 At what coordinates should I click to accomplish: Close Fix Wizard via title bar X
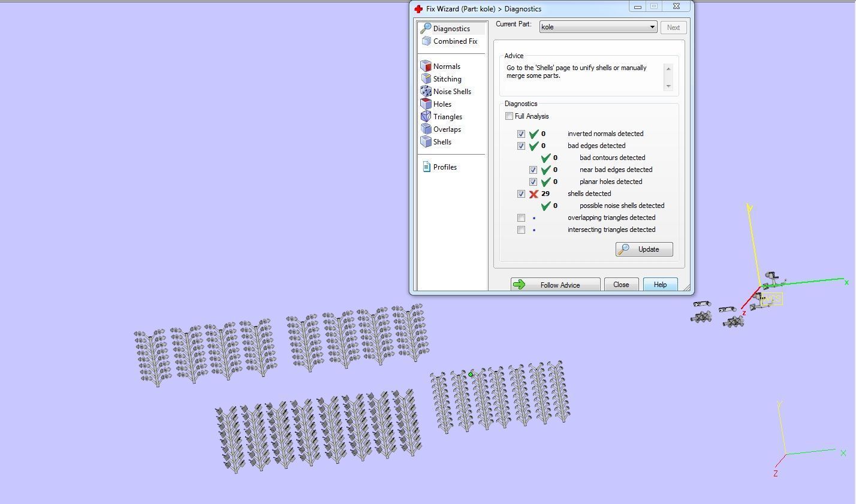[676, 7]
